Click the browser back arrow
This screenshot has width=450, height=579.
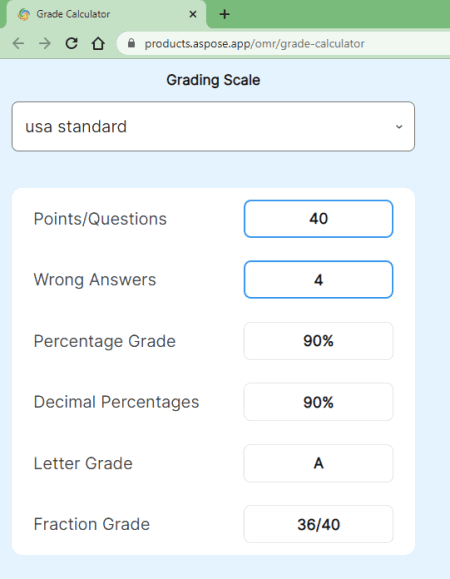[18, 44]
